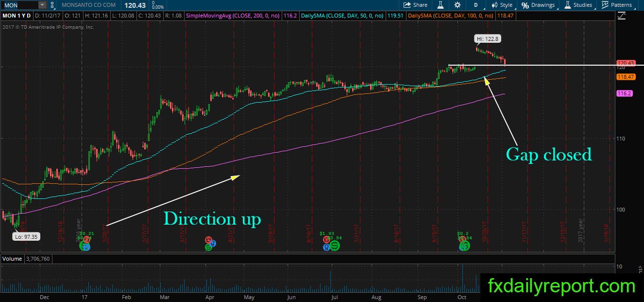644x302 pixels.
Task: Open the Patterns menu
Action: (x=617, y=5)
